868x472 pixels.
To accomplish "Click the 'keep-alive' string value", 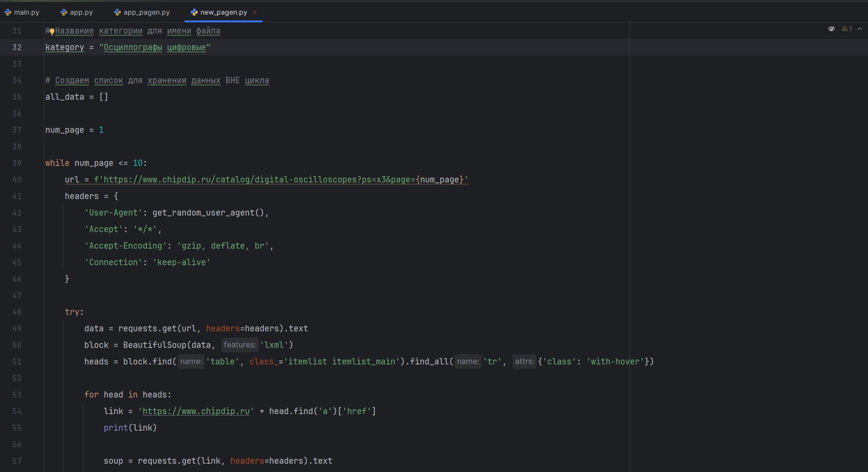I will click(182, 262).
